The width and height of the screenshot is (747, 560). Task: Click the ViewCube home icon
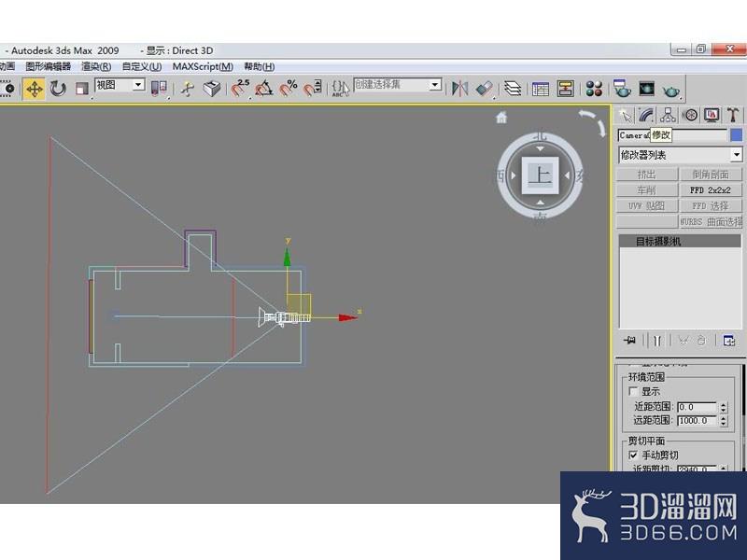501,118
